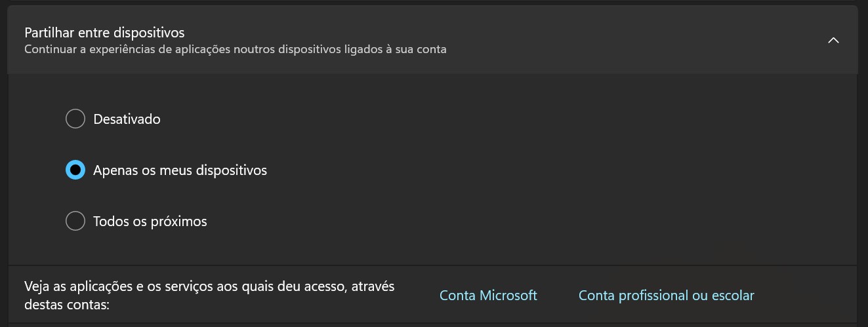Viewport: 868px width, 327px height.
Task: Click the Desativado option label
Action: coord(127,119)
